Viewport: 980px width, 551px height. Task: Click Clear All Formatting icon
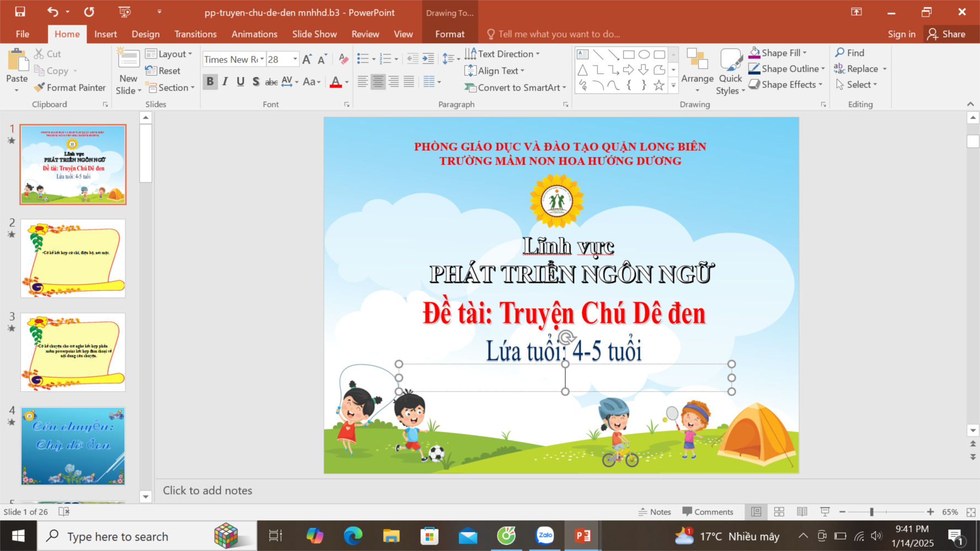tap(343, 60)
